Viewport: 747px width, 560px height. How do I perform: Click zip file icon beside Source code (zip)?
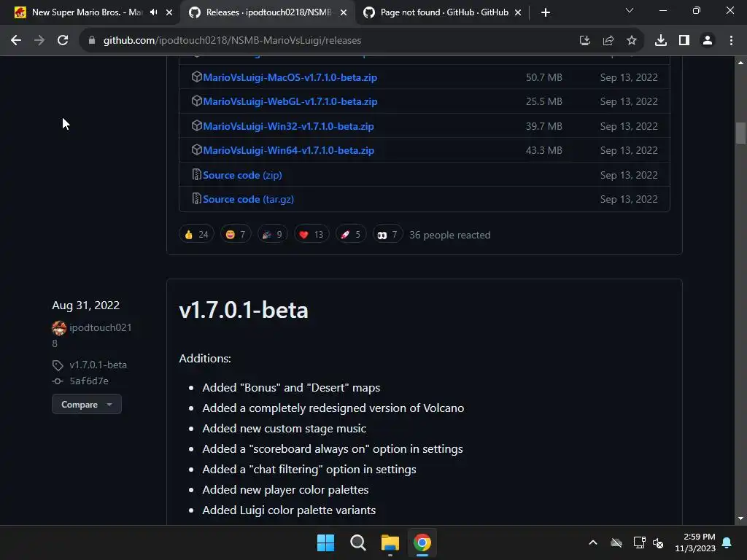(196, 175)
